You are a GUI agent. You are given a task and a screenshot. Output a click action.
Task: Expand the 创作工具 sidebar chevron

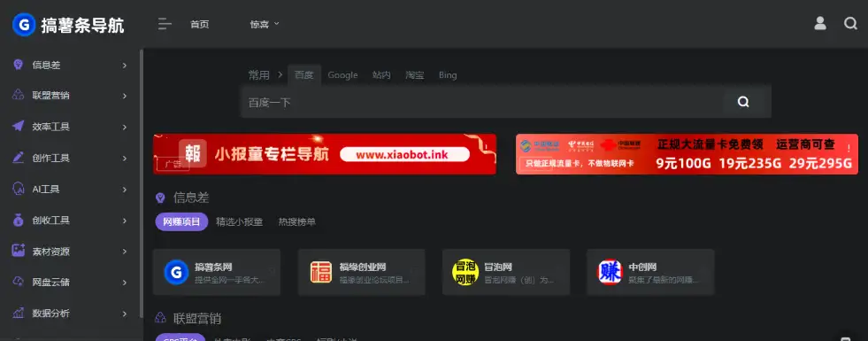pos(125,158)
